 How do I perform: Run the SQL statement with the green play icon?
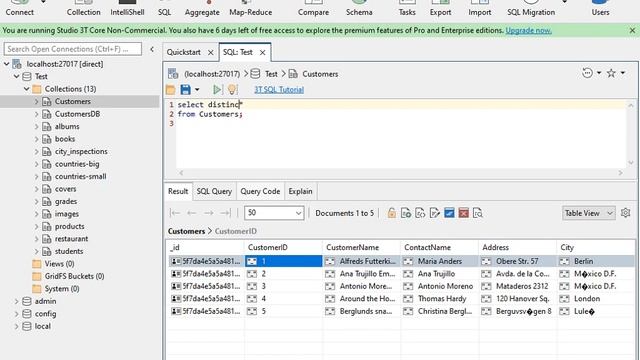217,89
